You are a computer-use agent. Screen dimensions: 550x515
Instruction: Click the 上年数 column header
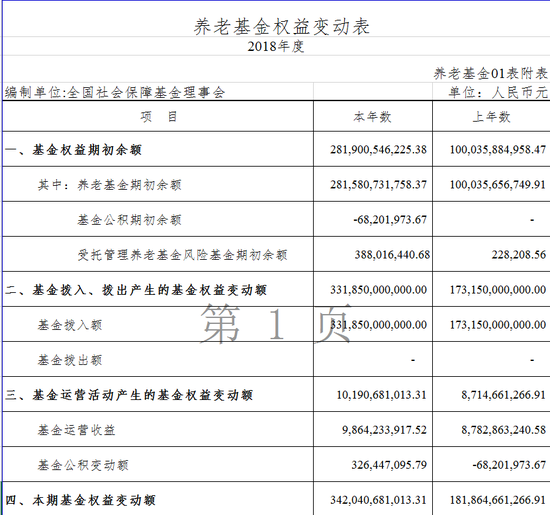click(x=491, y=116)
